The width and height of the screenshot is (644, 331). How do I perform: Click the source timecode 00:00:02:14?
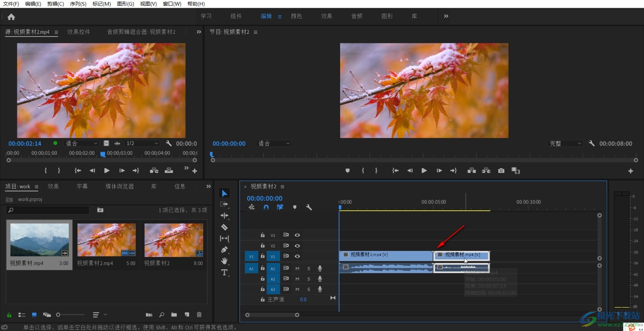coord(25,144)
